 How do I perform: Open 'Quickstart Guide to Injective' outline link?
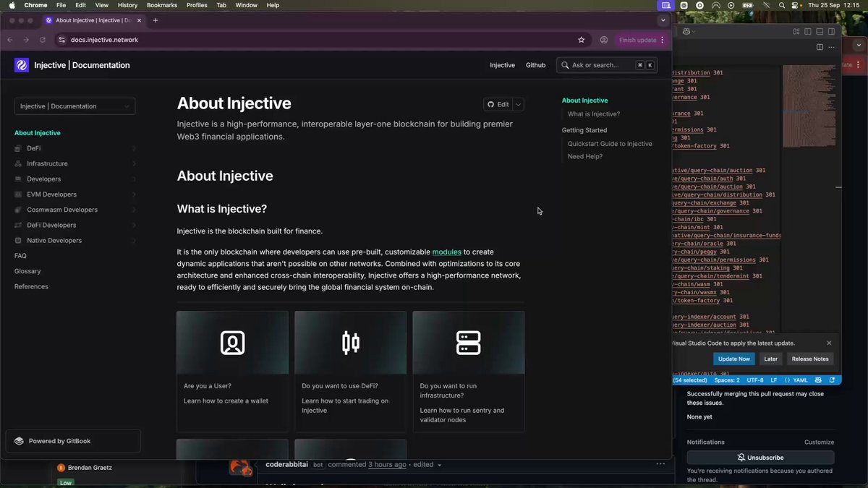pos(610,144)
